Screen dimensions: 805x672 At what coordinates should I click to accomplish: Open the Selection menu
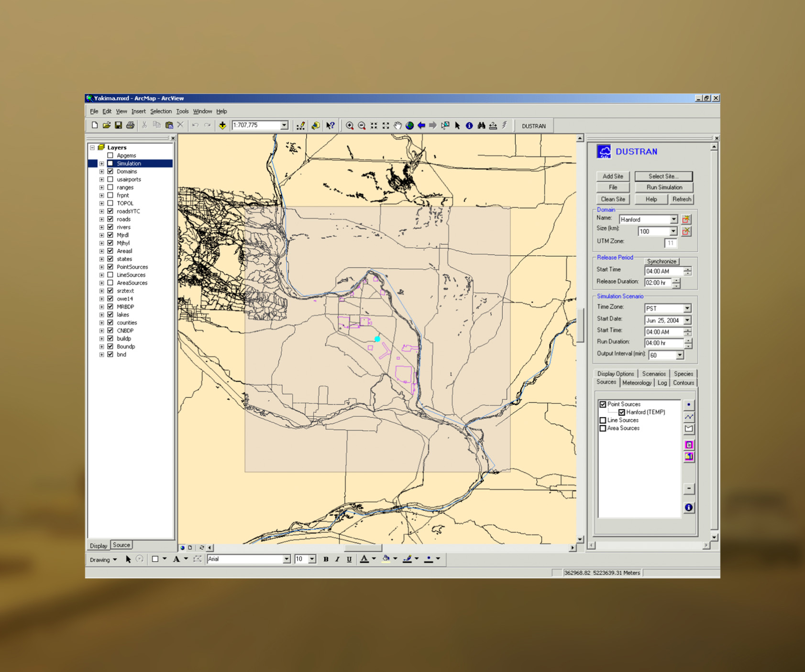161,111
